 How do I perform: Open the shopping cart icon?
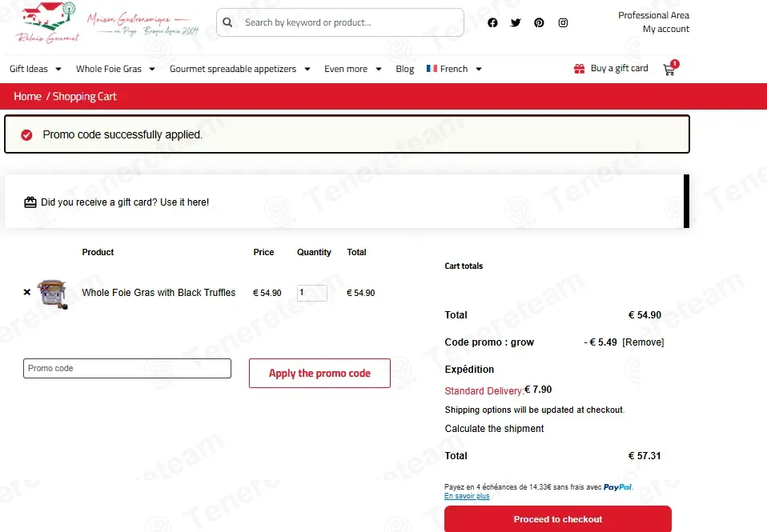tap(671, 68)
